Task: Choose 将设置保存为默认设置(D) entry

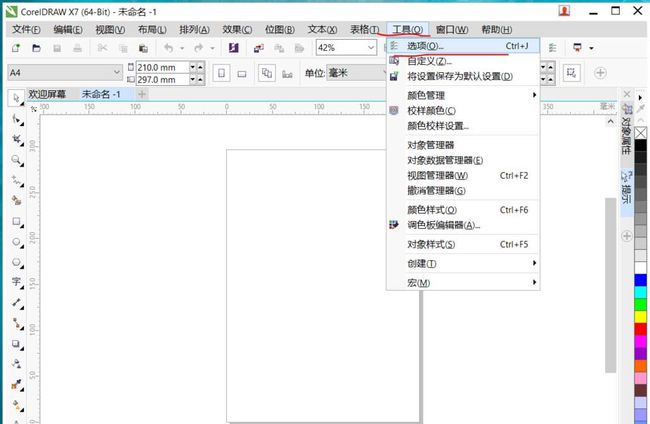Action: 463,76
